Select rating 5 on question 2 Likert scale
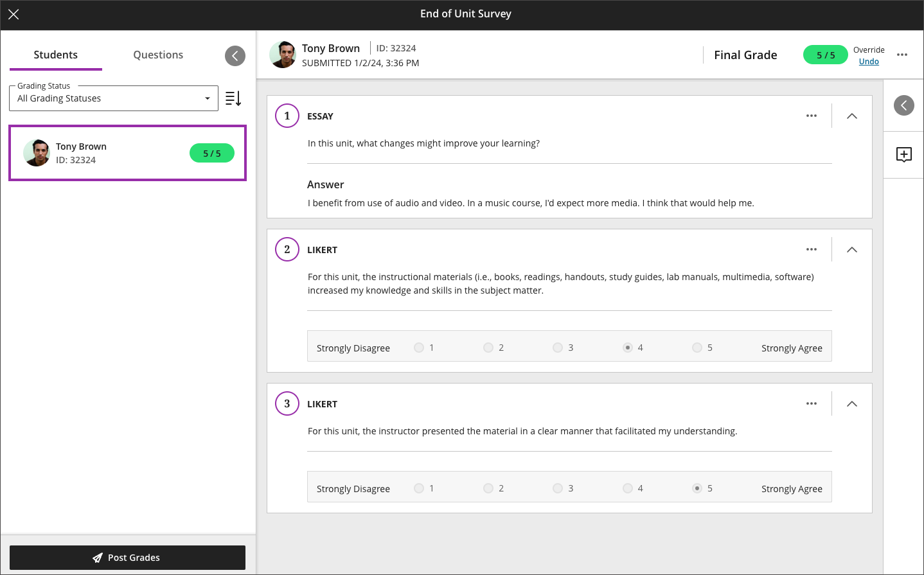This screenshot has height=575, width=924. coord(697,347)
